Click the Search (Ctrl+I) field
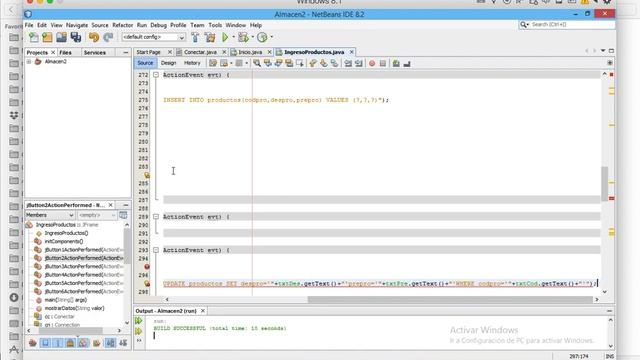The image size is (640, 360). point(567,25)
